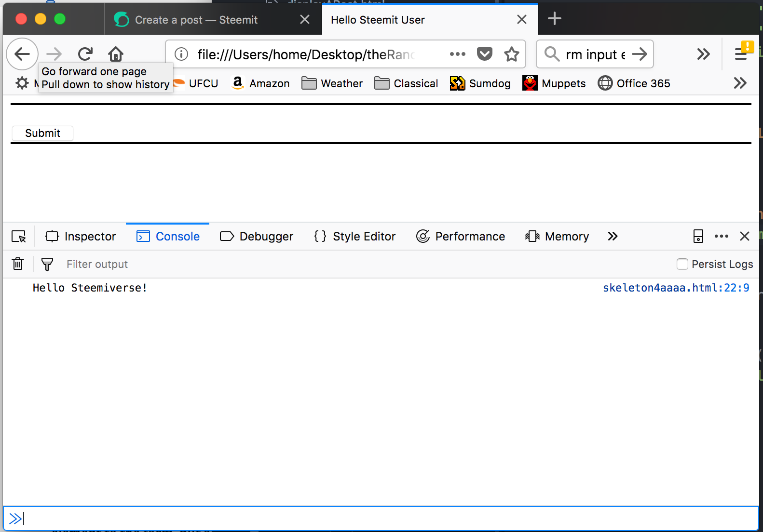Image resolution: width=763 pixels, height=532 pixels.
Task: Show more bookmarks in bookmarks toolbar
Action: click(x=740, y=83)
